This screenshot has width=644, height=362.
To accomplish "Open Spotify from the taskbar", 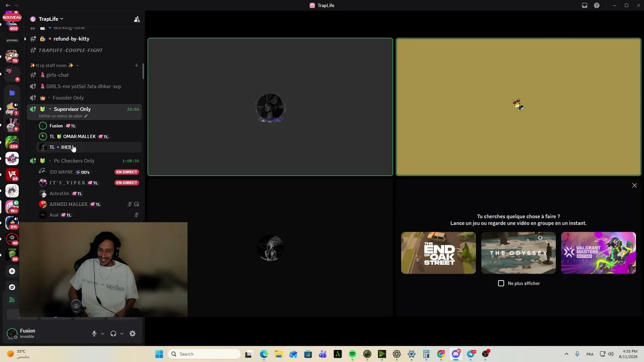I will [x=352, y=354].
